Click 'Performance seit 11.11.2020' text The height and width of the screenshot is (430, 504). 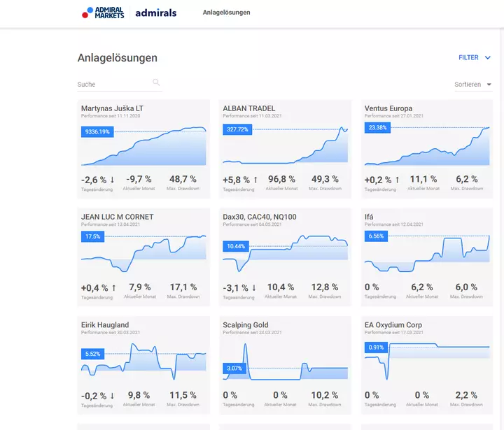[111, 116]
